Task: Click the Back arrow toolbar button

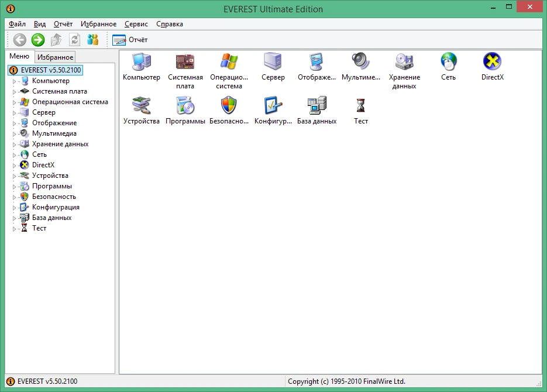Action: (20, 40)
